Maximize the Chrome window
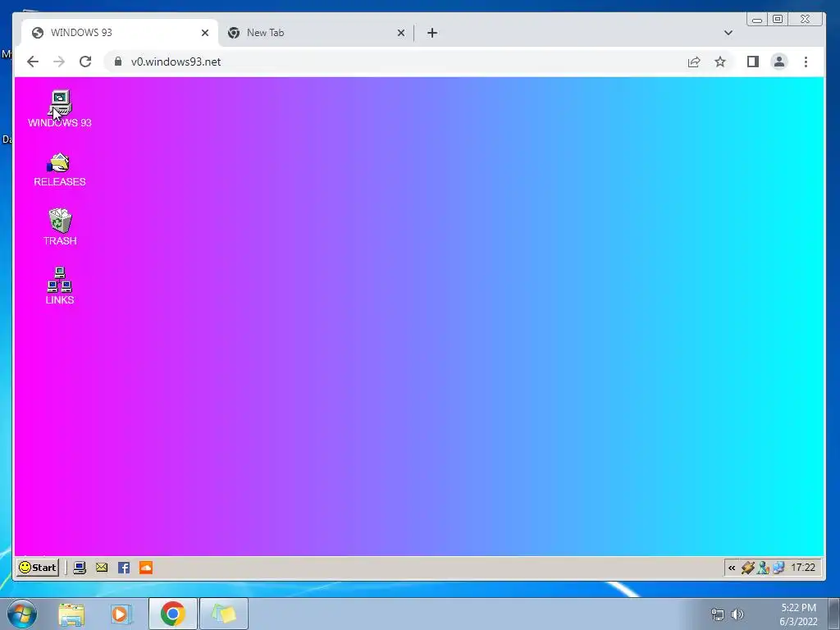 (778, 20)
